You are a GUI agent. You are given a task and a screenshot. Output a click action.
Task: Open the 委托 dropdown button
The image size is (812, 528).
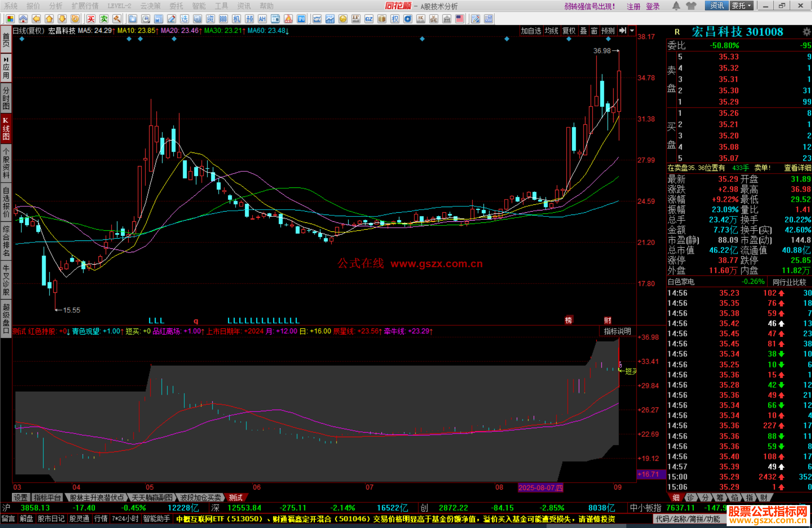pos(741,6)
